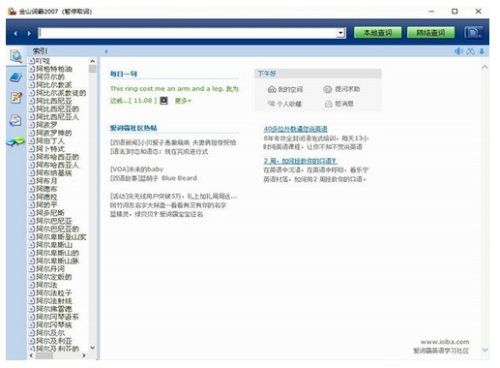Select index entry 阿比尔派教徒的

pyautogui.click(x=61, y=93)
